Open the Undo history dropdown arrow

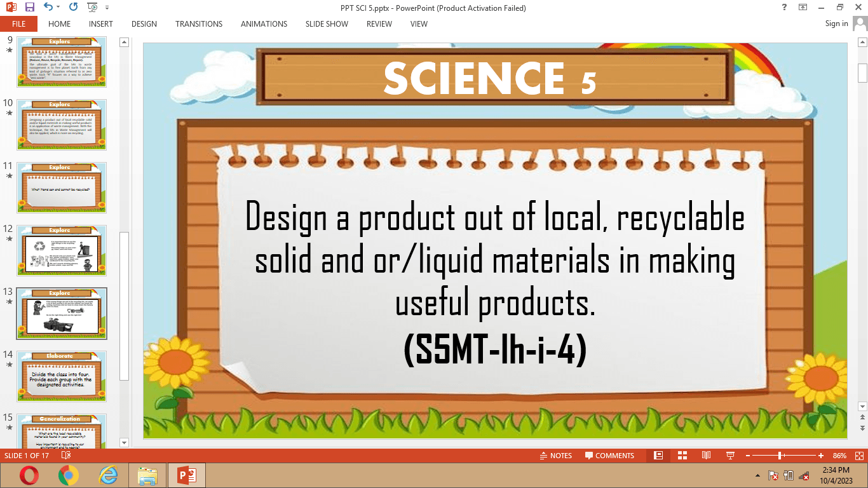coord(58,7)
